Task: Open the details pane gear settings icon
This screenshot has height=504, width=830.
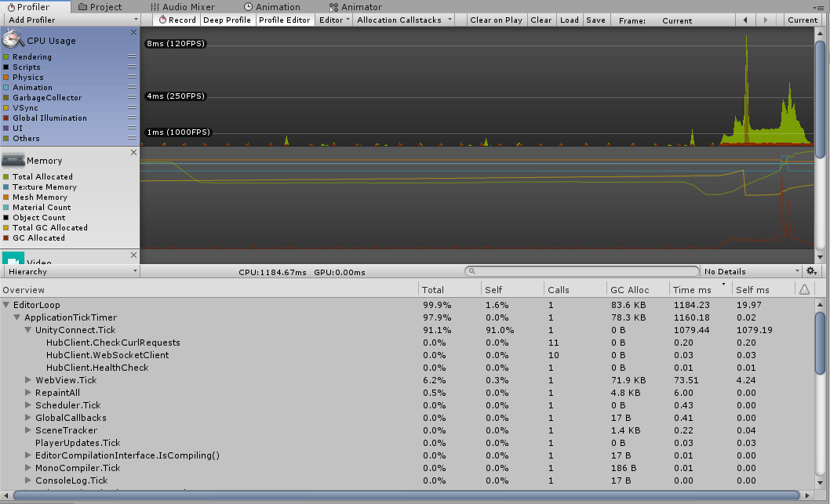Action: [812, 271]
